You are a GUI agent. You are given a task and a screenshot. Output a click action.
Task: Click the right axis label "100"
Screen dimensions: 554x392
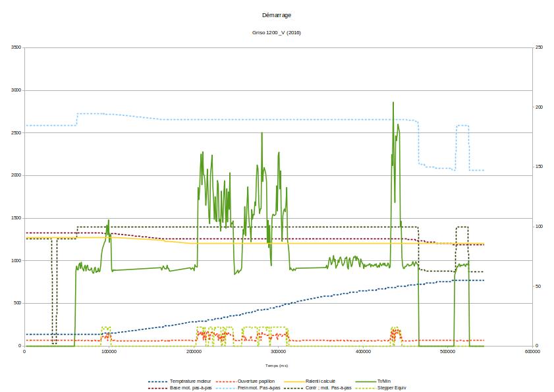[x=539, y=226]
